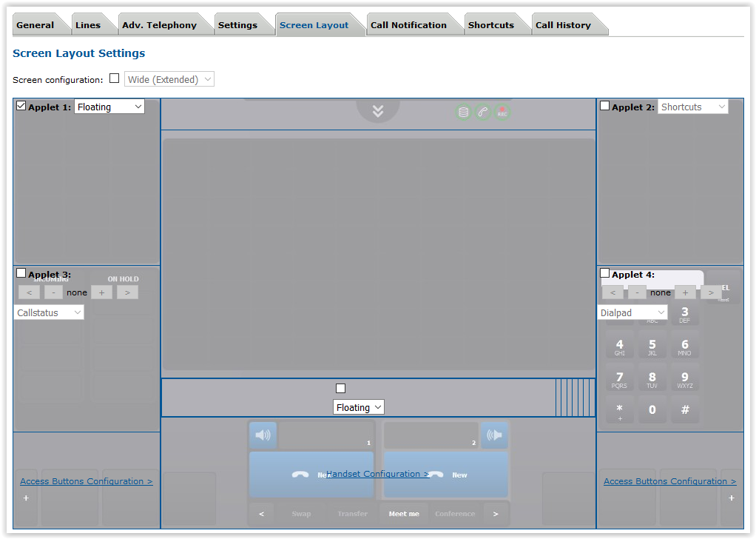Open left Access Buttons Configuration link
This screenshot has height=539, width=756.
87,481
